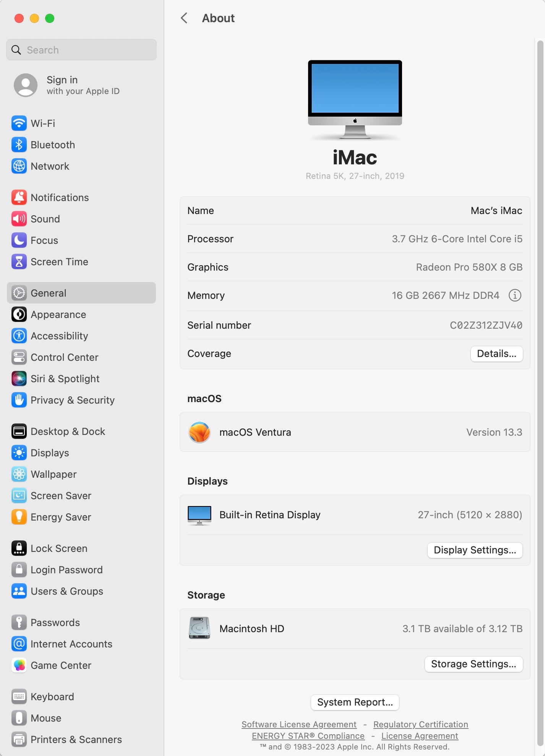Image resolution: width=545 pixels, height=756 pixels.
Task: Open Focus moon icon
Action: tap(19, 240)
